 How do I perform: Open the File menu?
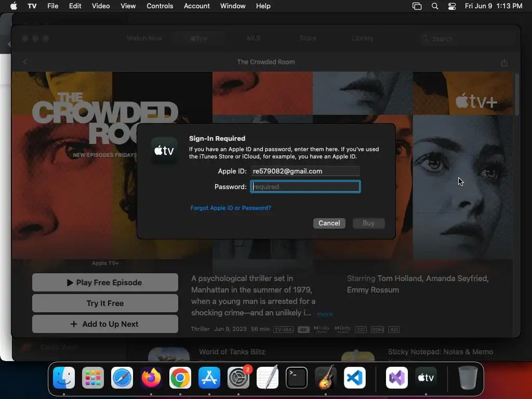pyautogui.click(x=52, y=6)
